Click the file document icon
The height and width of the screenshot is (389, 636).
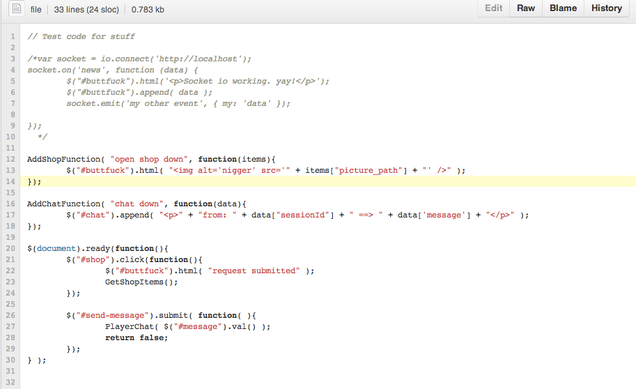pos(16,8)
